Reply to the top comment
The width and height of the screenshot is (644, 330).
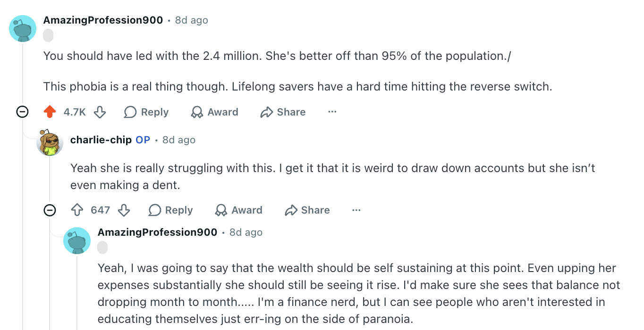(146, 112)
